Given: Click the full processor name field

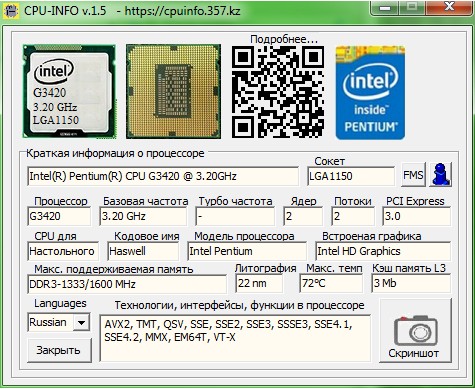Looking at the screenshot, I should click(163, 176).
